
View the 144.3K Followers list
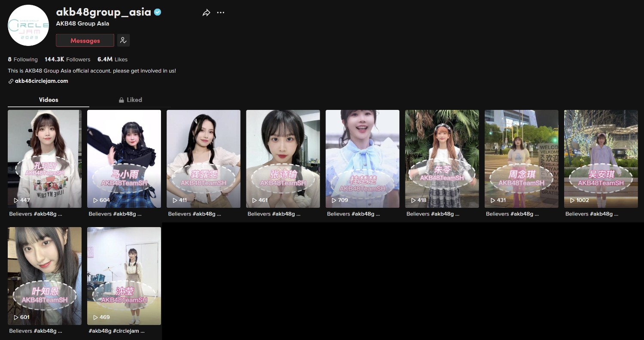pos(67,60)
